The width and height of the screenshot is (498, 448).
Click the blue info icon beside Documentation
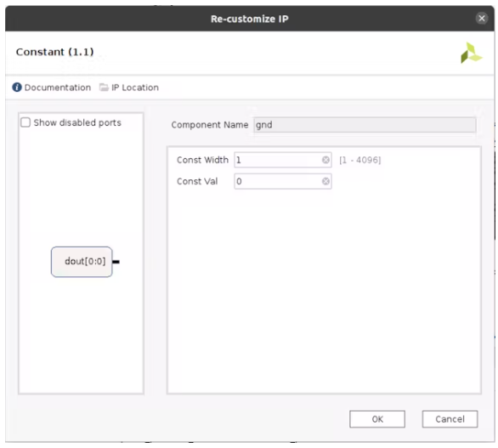point(17,87)
